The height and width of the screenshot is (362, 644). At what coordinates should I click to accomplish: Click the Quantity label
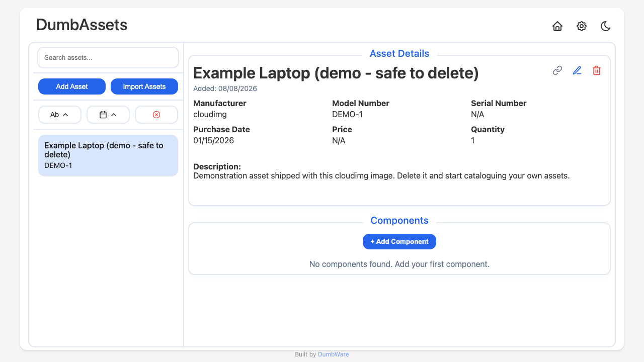point(488,129)
